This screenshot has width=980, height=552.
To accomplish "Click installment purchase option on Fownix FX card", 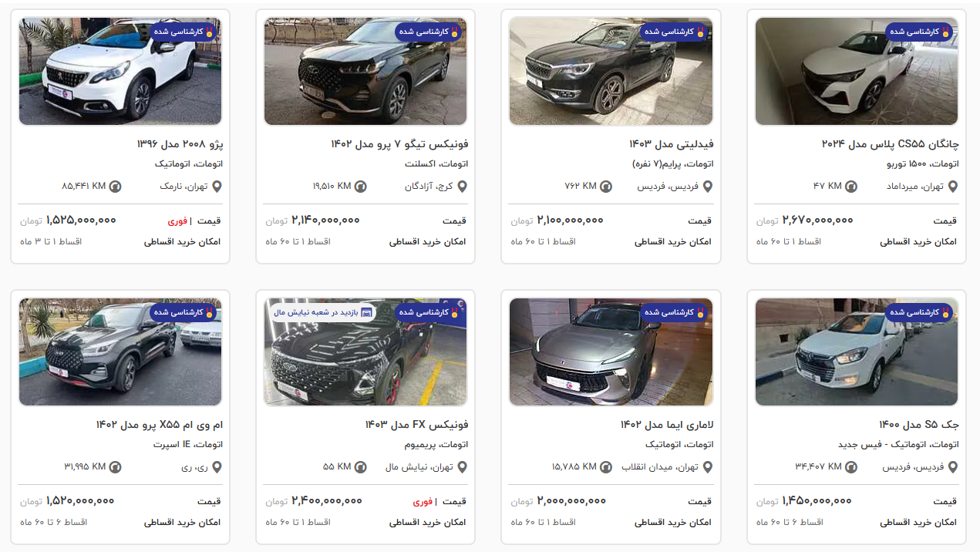I will point(429,523).
